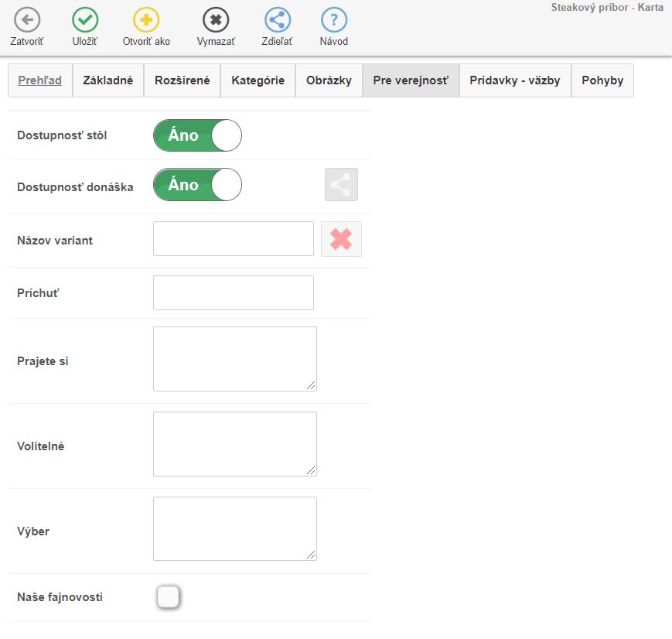This screenshot has width=672, height=639.
Task: Open the Obrázky tab
Action: pos(329,80)
